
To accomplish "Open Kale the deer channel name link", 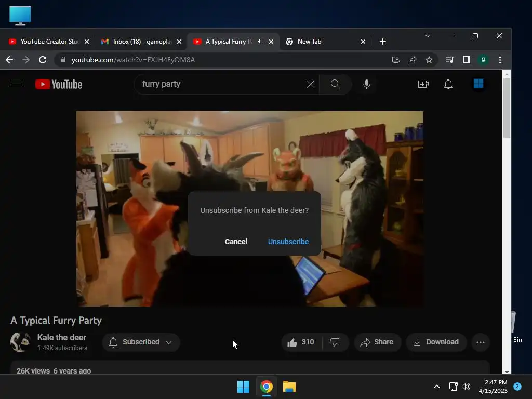I will coord(62,337).
